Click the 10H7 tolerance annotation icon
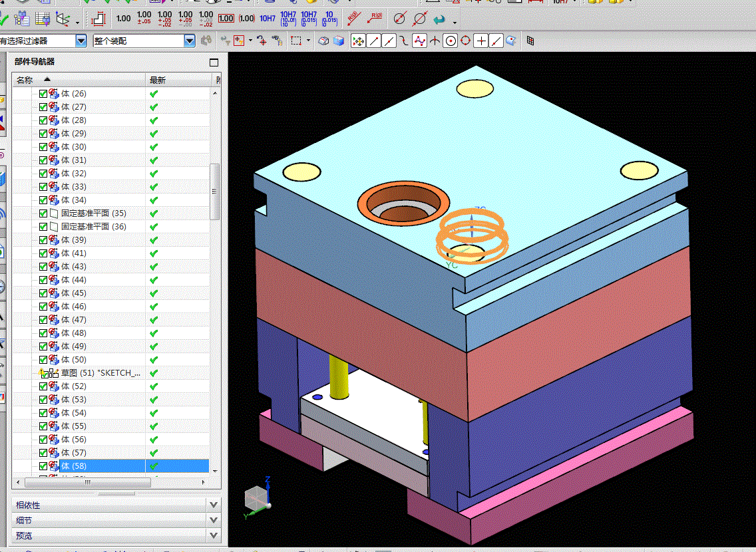Image resolution: width=756 pixels, height=552 pixels. point(267,19)
